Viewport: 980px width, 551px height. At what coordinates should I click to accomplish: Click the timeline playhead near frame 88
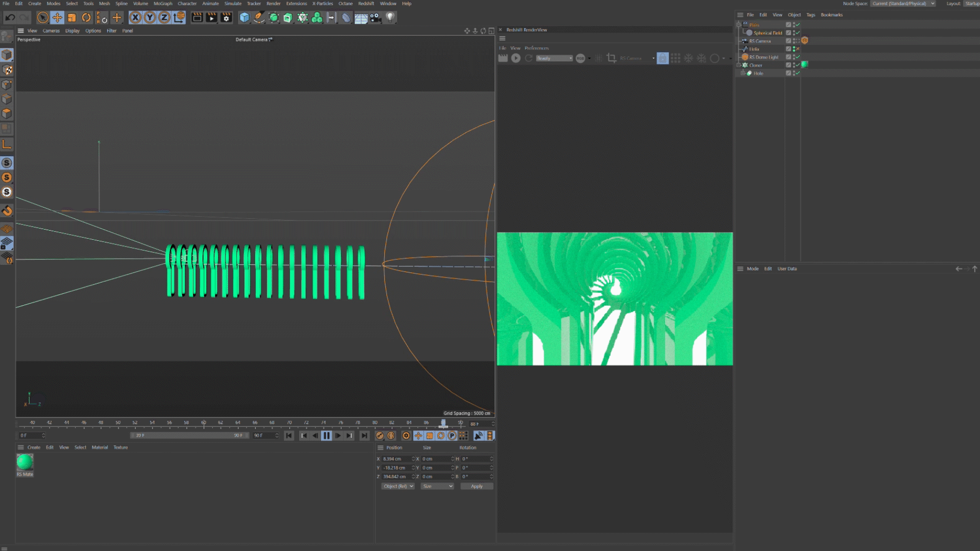coord(443,423)
